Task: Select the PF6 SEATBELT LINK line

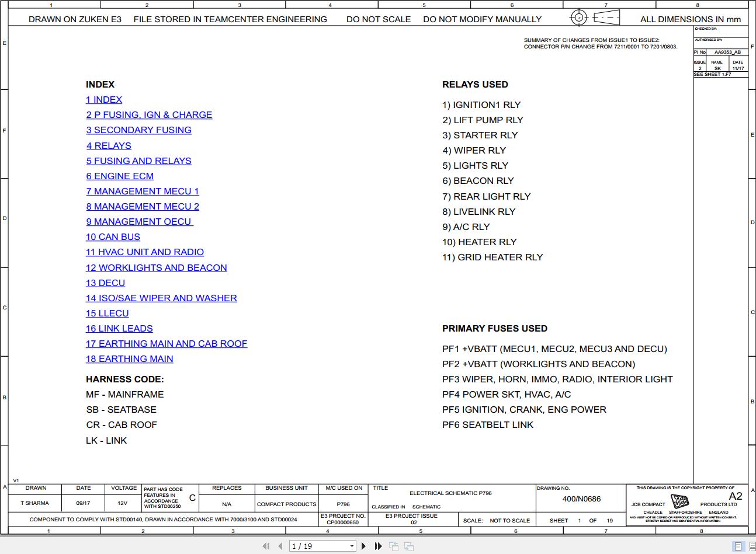Action: (x=488, y=425)
